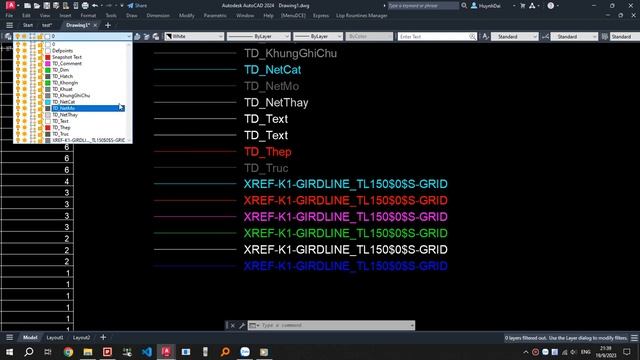Select the TD_KhungGhiChu layer in list
This screenshot has height=360, width=640.
click(x=71, y=96)
